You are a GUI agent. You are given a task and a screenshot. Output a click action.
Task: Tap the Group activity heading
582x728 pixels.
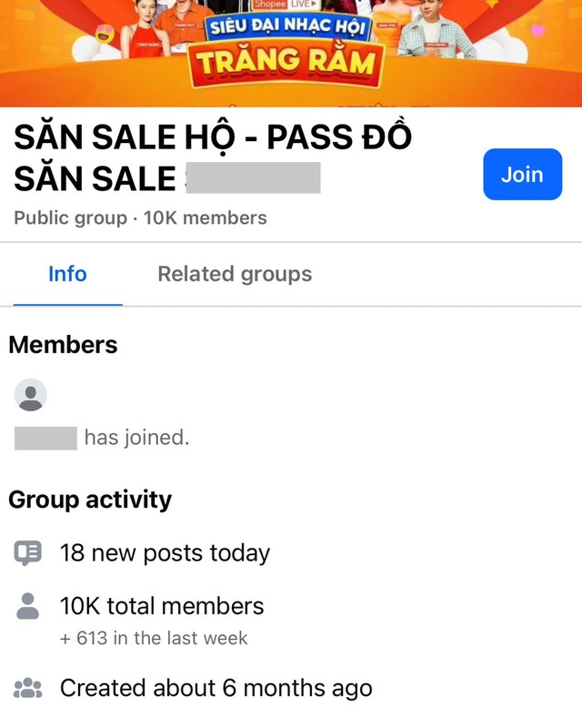tap(90, 500)
